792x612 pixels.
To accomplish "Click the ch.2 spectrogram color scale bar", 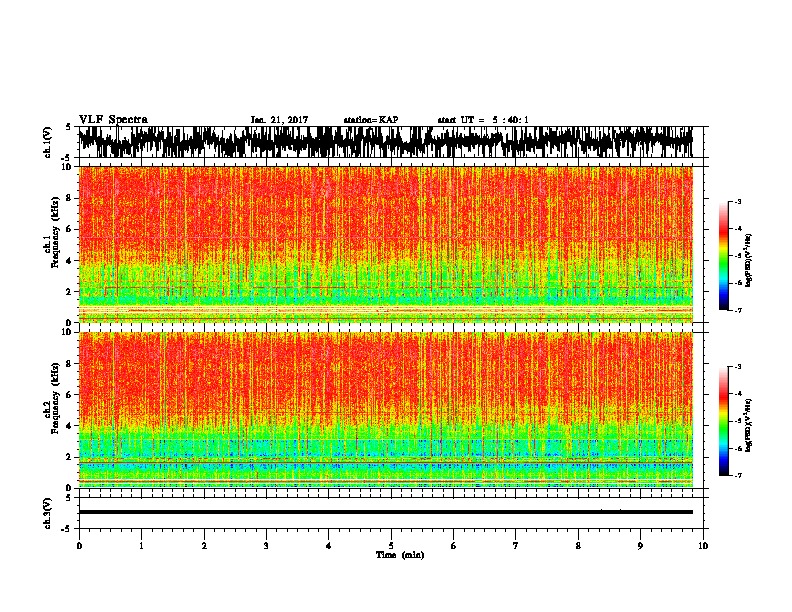I will (724, 421).
